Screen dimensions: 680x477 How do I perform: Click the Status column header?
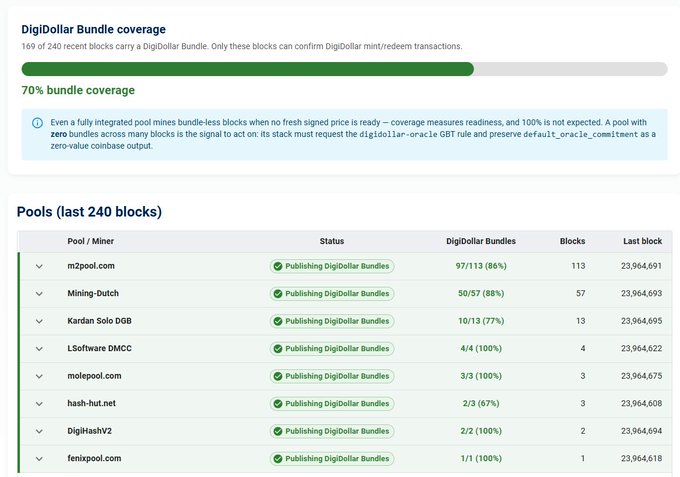[332, 241]
